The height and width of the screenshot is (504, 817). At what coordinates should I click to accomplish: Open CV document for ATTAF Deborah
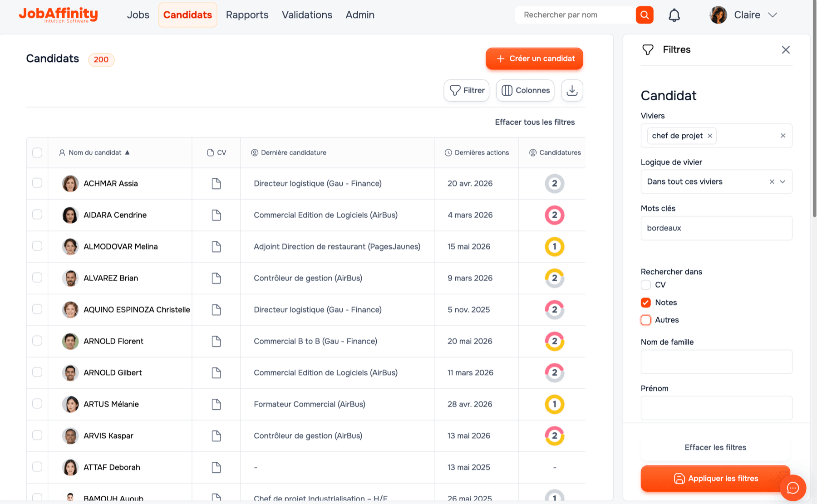point(216,467)
